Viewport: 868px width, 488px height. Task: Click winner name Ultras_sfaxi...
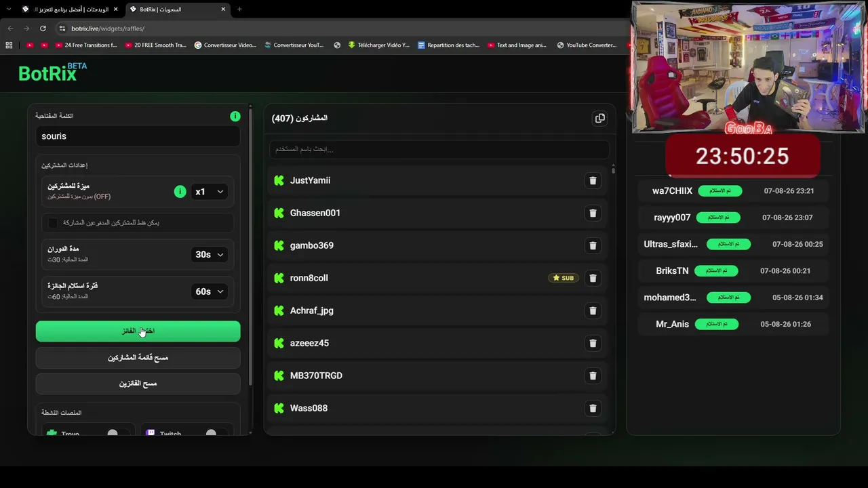(x=671, y=244)
